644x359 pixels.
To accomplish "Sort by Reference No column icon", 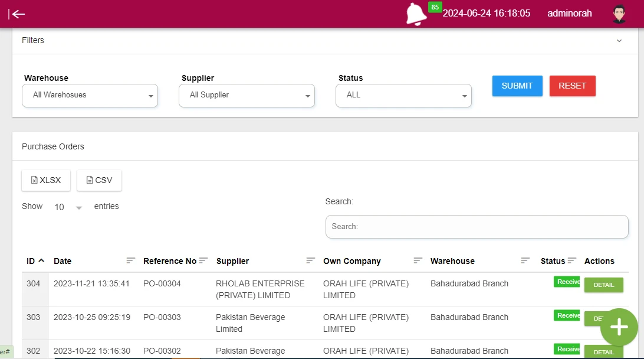I will [x=203, y=260].
